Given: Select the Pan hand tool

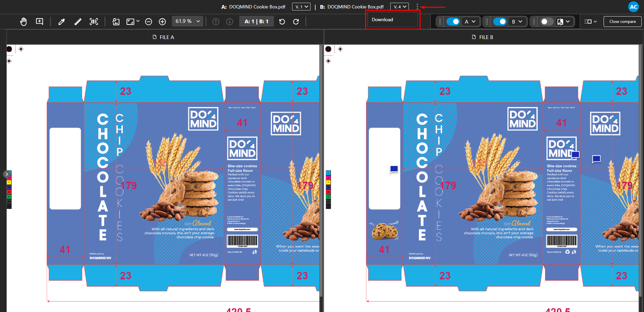Looking at the screenshot, I should pos(23,22).
